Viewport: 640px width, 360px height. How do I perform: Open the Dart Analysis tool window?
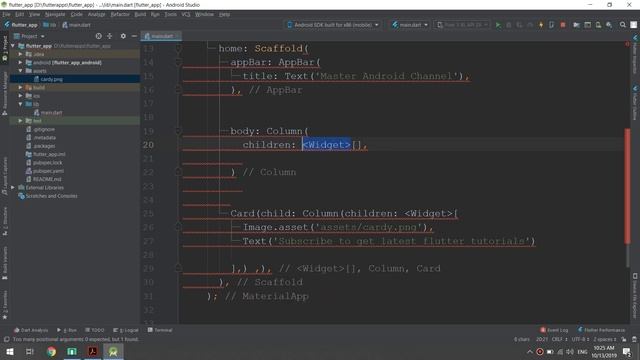[31, 330]
